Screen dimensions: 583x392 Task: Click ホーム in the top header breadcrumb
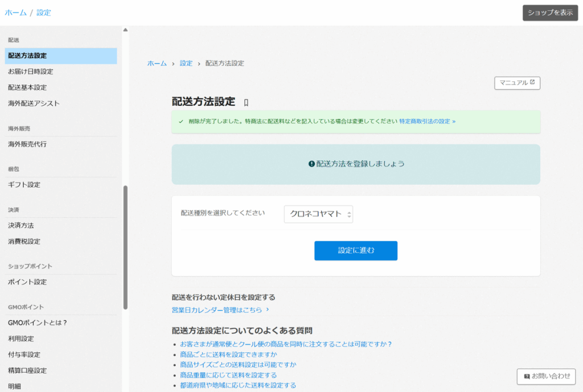(15, 13)
